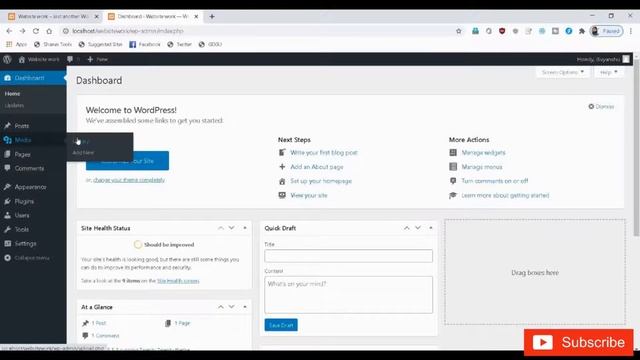
Task: Switch to first browser tab Websitework
Action: click(x=53, y=17)
